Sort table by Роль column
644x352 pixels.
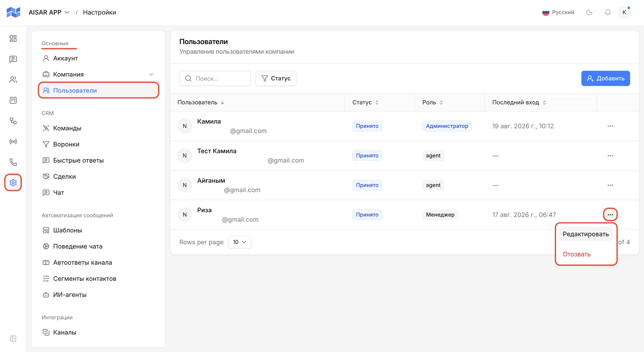(x=433, y=102)
